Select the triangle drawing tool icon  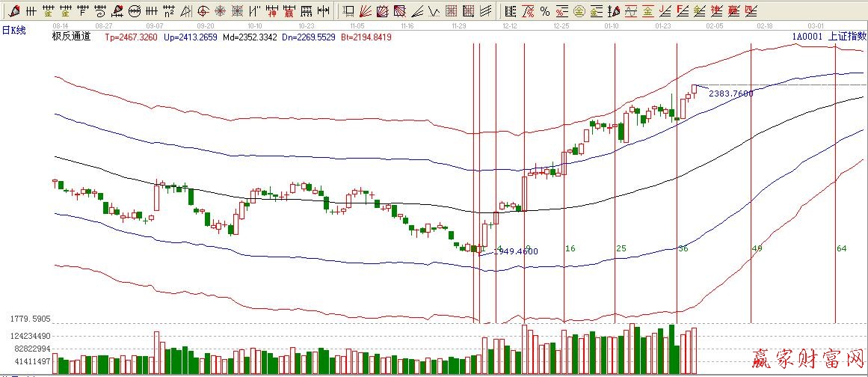click(x=185, y=11)
